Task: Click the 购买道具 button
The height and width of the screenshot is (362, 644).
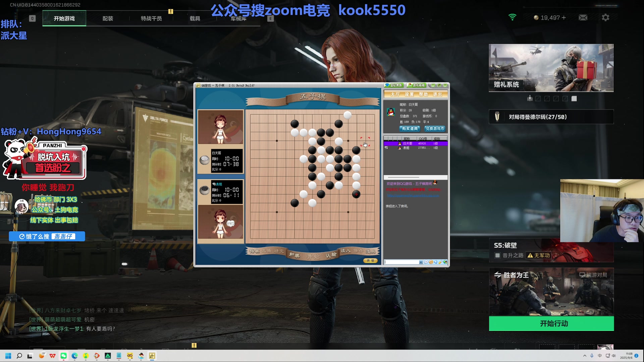Action: coord(410,128)
